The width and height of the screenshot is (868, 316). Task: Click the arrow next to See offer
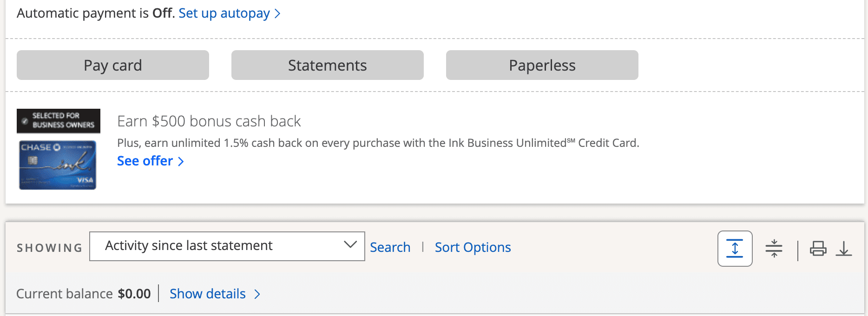pos(181,161)
